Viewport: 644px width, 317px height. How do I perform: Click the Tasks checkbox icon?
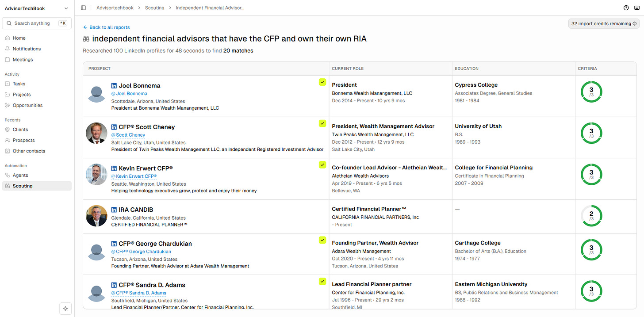(x=8, y=84)
